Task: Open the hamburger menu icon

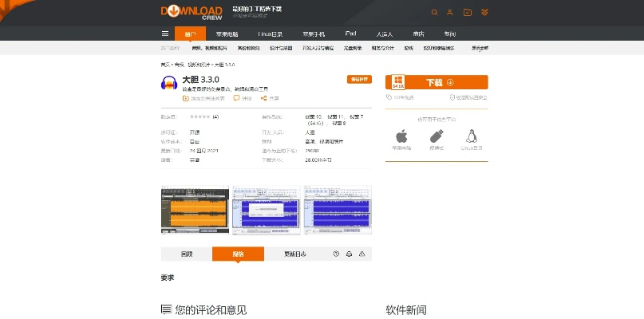Action: [165, 33]
